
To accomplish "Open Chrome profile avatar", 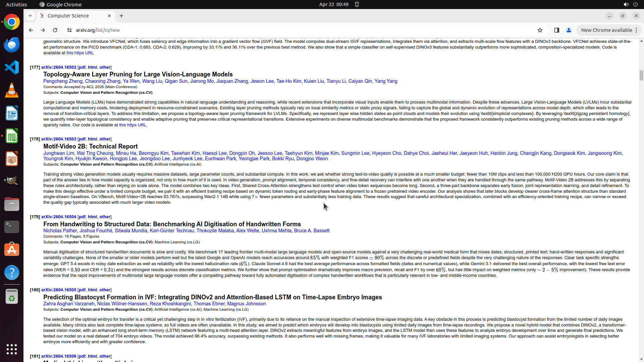I will 569,30.
